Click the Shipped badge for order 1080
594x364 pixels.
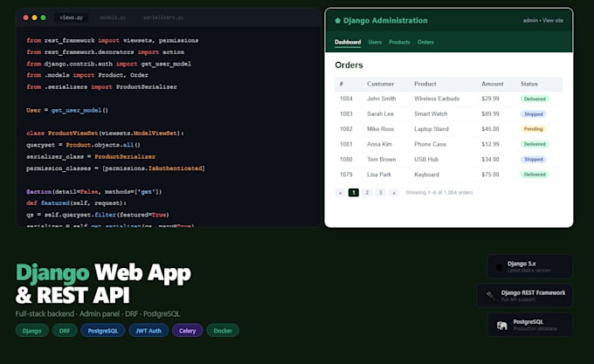click(x=534, y=159)
